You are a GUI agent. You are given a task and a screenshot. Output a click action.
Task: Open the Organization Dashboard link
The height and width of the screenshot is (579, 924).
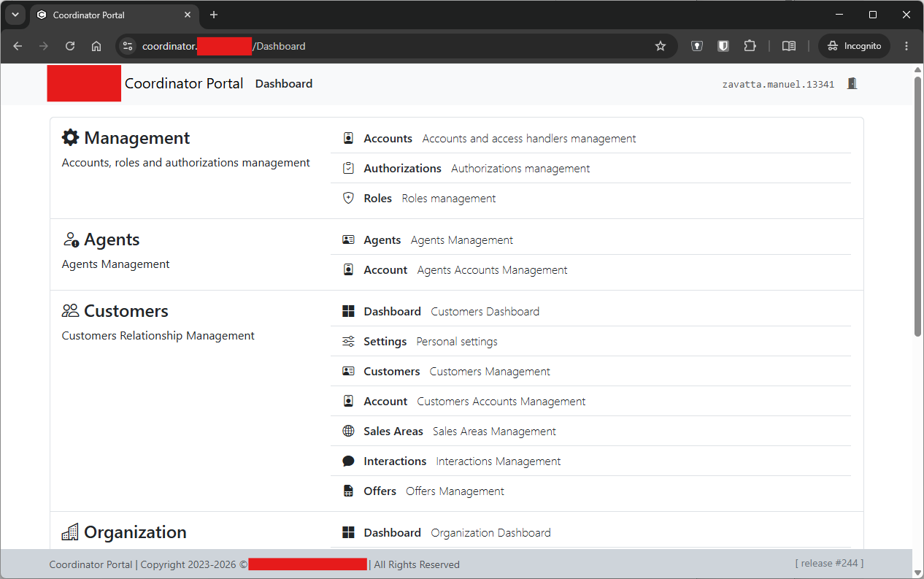click(393, 532)
